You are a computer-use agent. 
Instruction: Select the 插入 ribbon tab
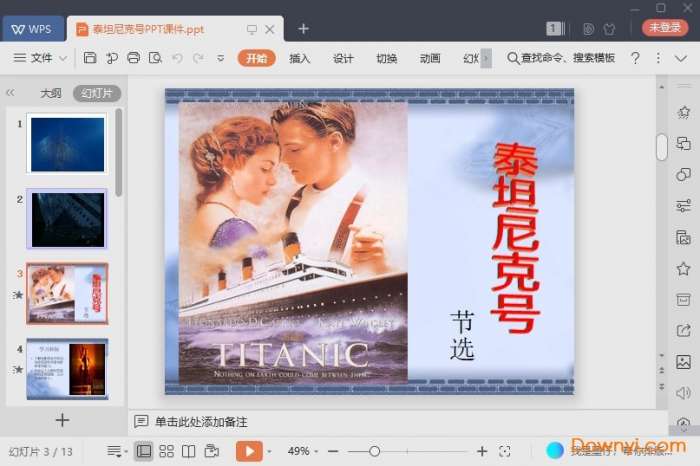click(300, 58)
